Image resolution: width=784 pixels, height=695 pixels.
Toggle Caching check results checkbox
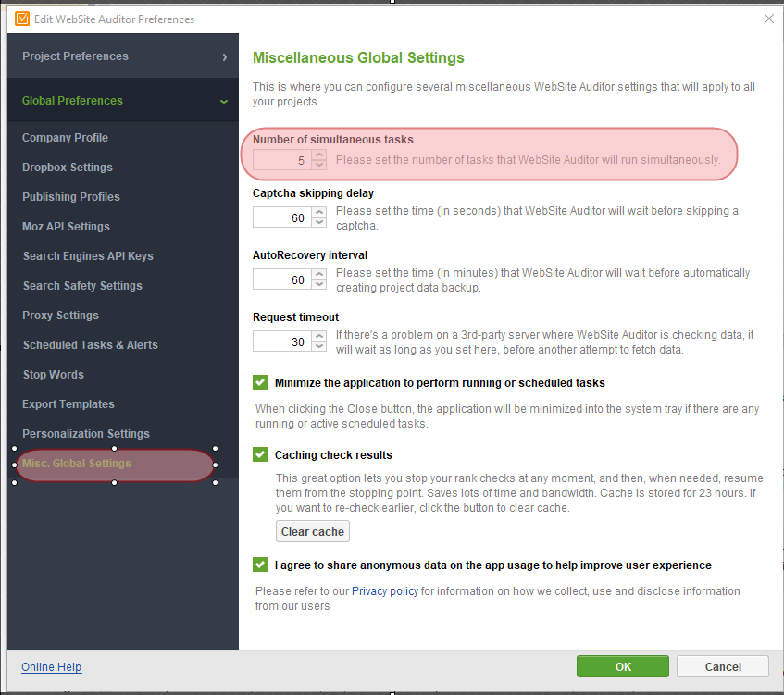coord(260,454)
